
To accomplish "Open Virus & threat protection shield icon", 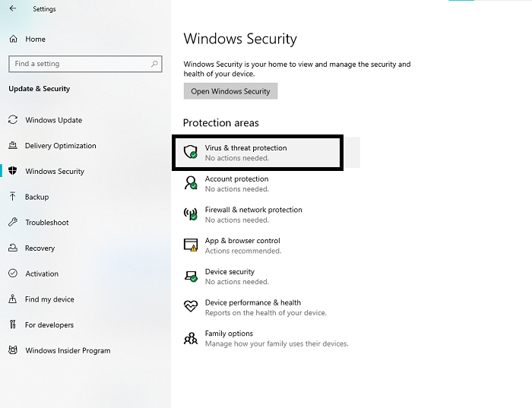I will (x=191, y=152).
